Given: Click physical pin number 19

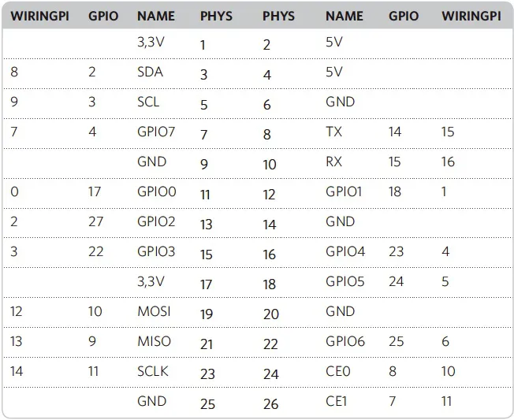Looking at the screenshot, I should [x=207, y=314].
